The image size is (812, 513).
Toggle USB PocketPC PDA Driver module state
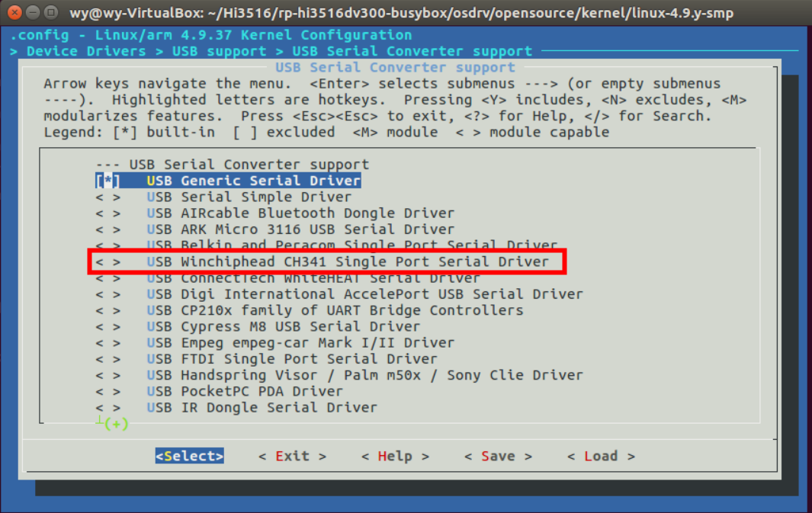[x=108, y=391]
